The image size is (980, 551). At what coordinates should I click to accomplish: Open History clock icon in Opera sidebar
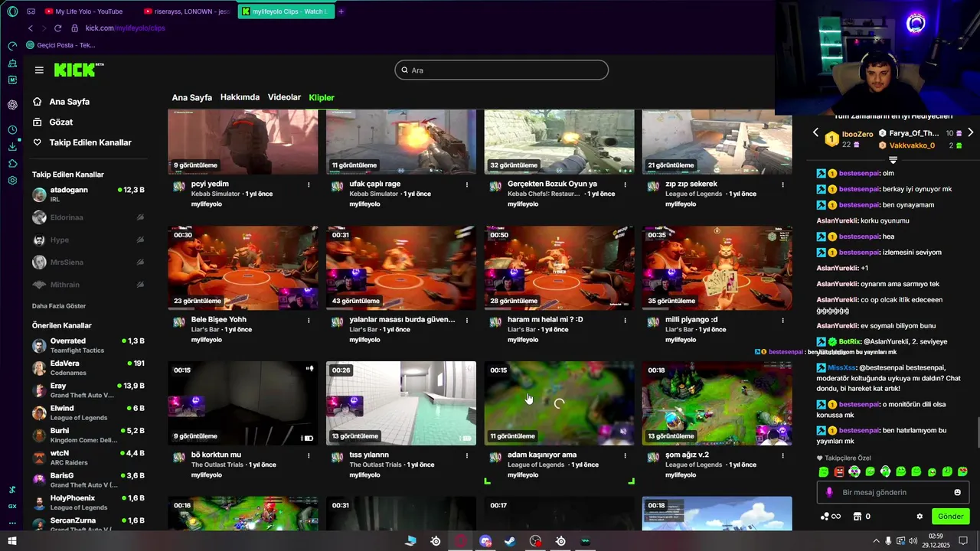click(x=12, y=130)
